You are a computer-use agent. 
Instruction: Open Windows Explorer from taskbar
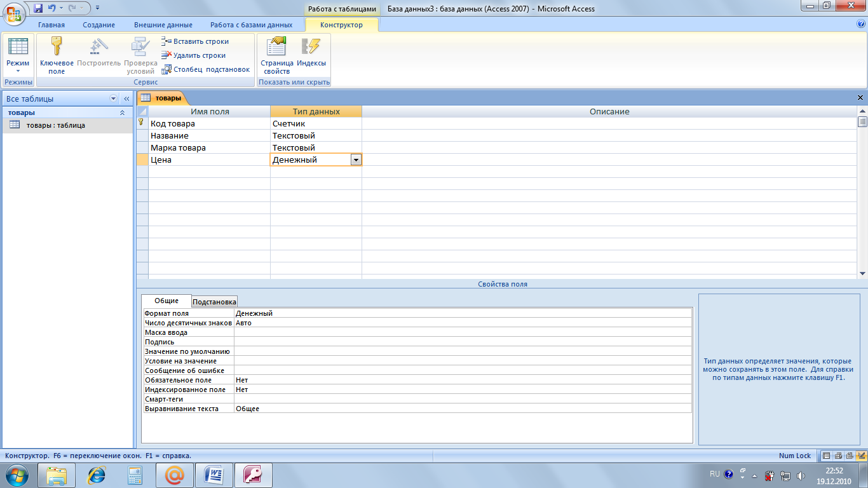point(57,475)
